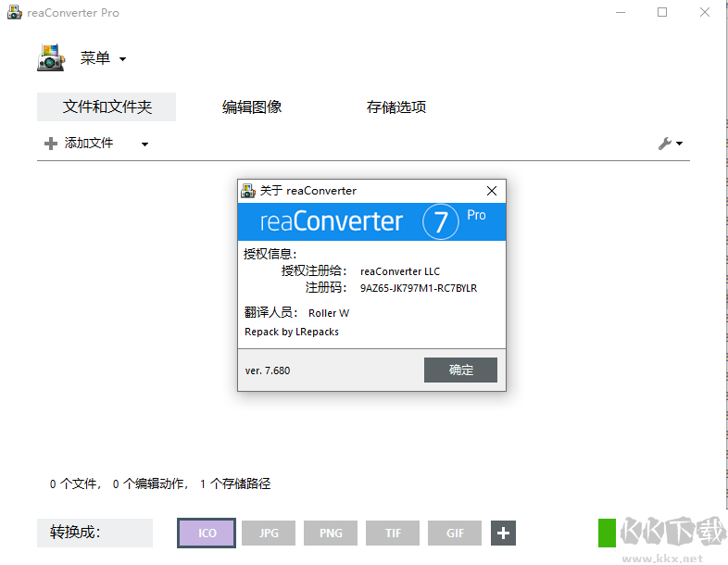Screen dimensions: 728x565
Task: Close the reaConverter Pro main window
Action: pos(704,13)
